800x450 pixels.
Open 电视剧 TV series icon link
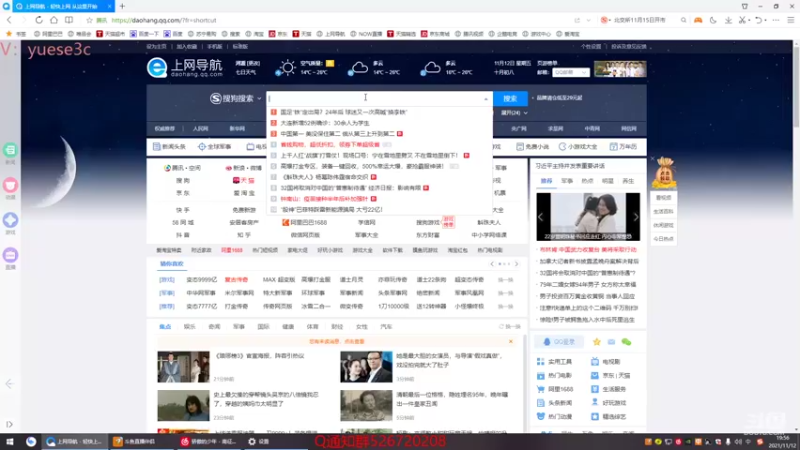(x=606, y=362)
